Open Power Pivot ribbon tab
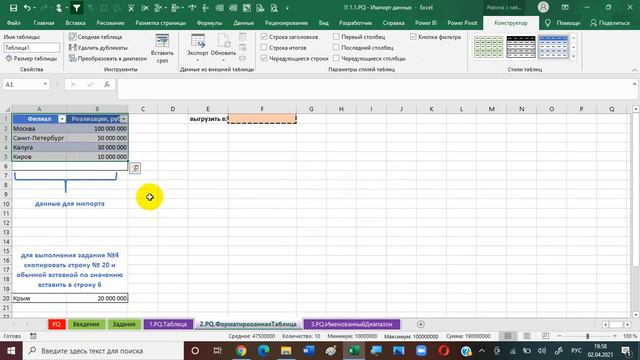 pos(462,23)
